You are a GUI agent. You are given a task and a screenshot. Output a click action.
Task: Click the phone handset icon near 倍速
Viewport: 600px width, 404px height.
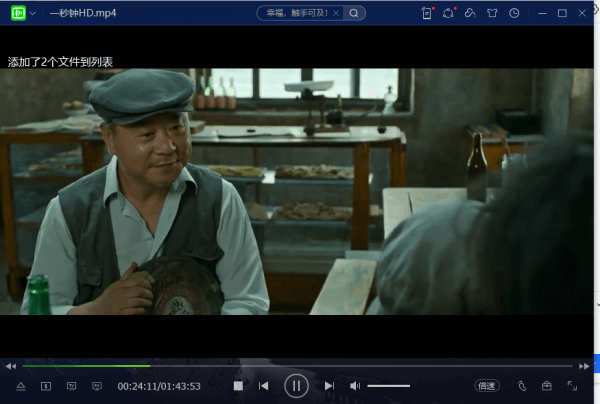pyautogui.click(x=522, y=386)
